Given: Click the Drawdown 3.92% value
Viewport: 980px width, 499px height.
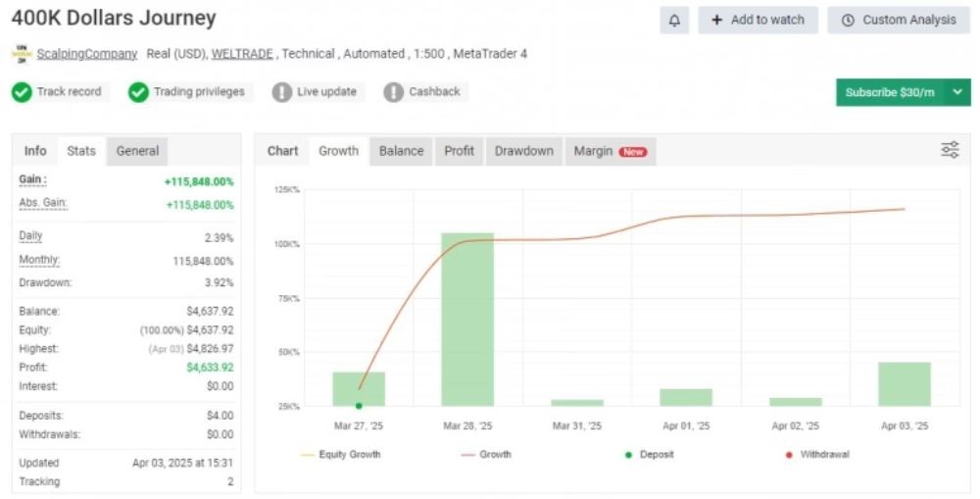Looking at the screenshot, I should pyautogui.click(x=219, y=282).
